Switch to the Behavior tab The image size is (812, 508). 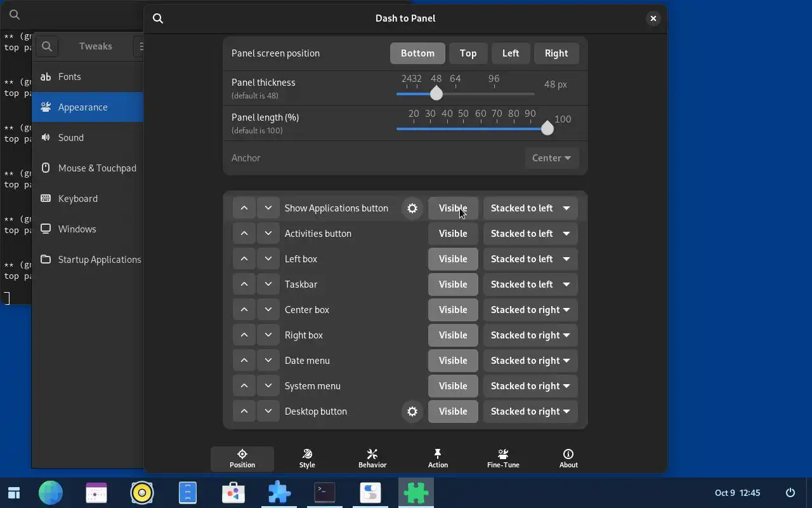point(372,458)
